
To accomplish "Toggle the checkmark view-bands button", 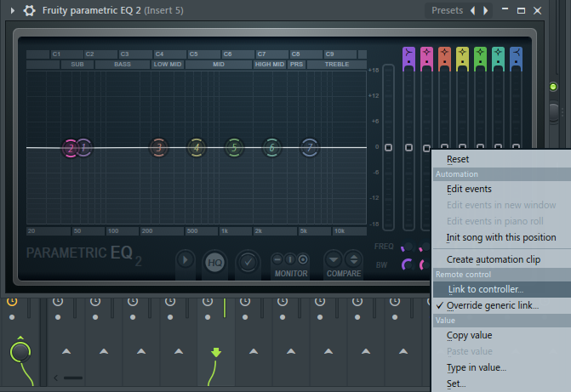I will (x=248, y=262).
